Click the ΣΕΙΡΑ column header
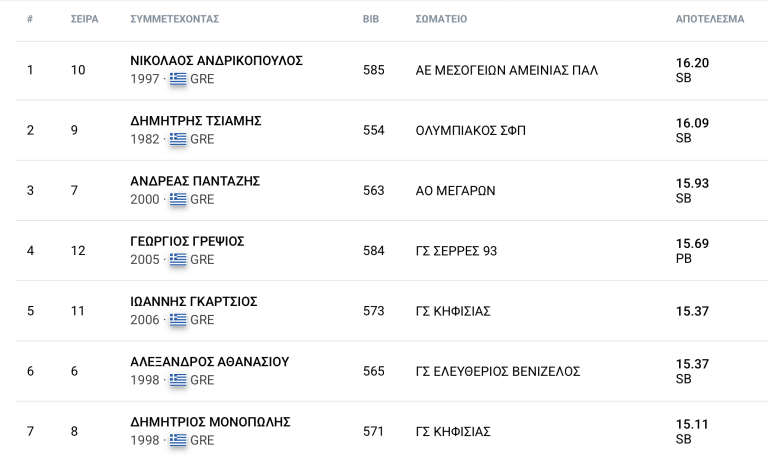 point(85,19)
